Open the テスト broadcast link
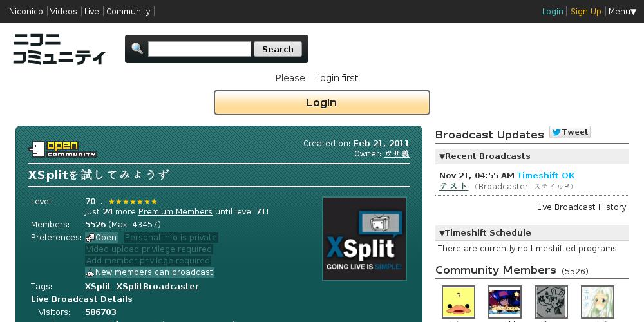 tap(453, 186)
